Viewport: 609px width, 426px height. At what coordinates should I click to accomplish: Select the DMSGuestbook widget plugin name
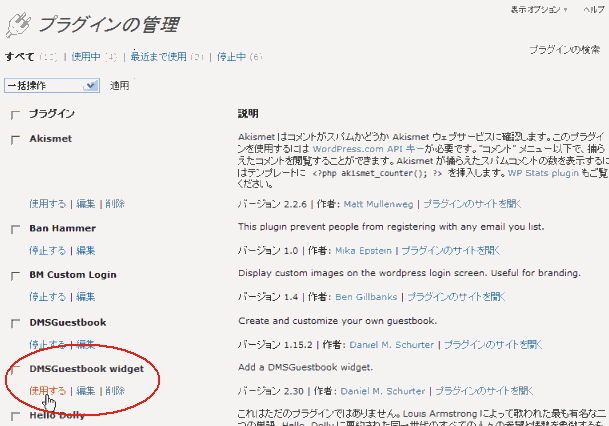[87, 369]
